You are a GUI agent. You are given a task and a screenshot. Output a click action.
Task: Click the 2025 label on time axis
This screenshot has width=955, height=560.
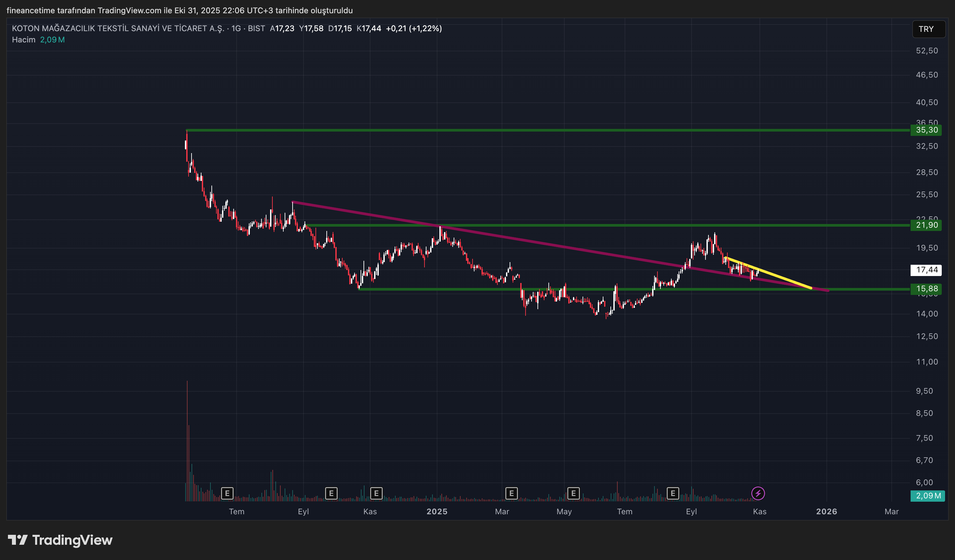(437, 512)
